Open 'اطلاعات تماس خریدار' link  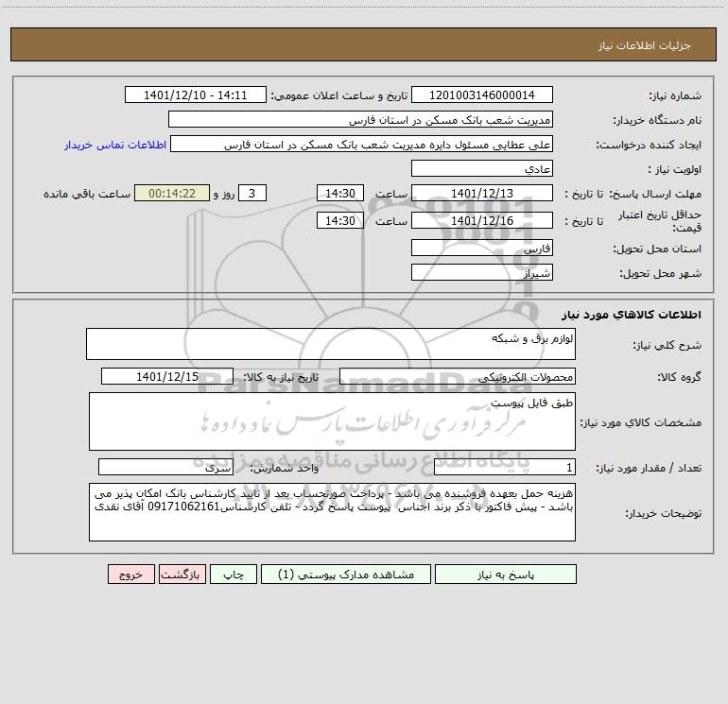tap(115, 145)
